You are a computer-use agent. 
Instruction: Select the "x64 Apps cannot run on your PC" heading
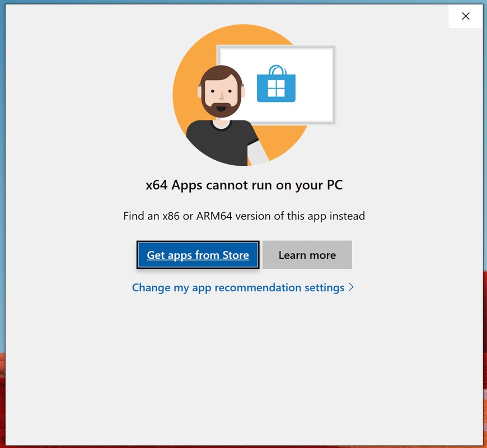[244, 185]
